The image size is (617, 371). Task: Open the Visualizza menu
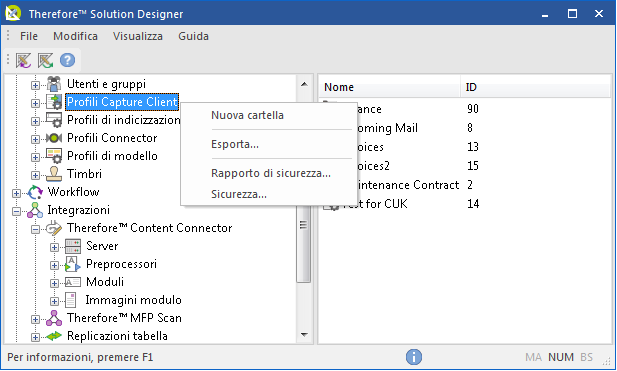click(138, 36)
